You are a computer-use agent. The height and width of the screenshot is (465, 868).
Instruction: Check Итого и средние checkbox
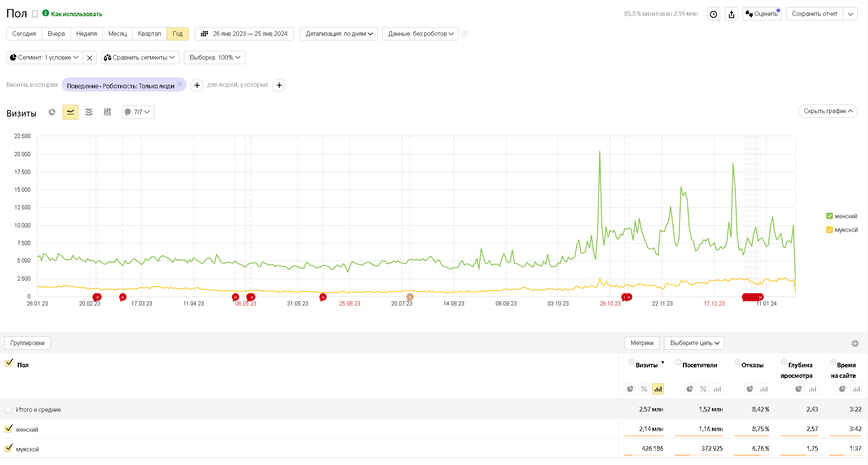tap(8, 410)
